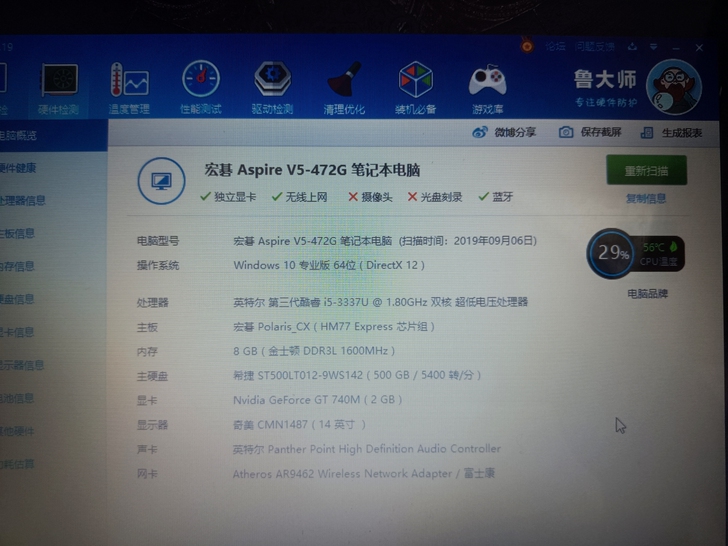Click the 希捷 ST500LT012-9WS142 disk value
Screen dimensions: 728x546
(357, 375)
